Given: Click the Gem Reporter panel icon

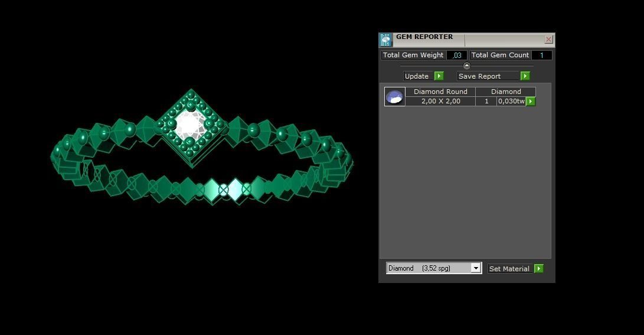Looking at the screenshot, I should (x=385, y=40).
